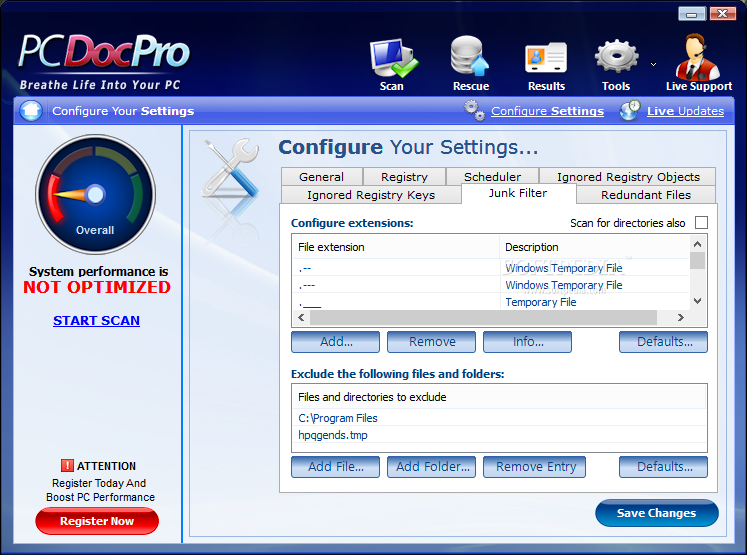Select the '.___' extension row

491,302
